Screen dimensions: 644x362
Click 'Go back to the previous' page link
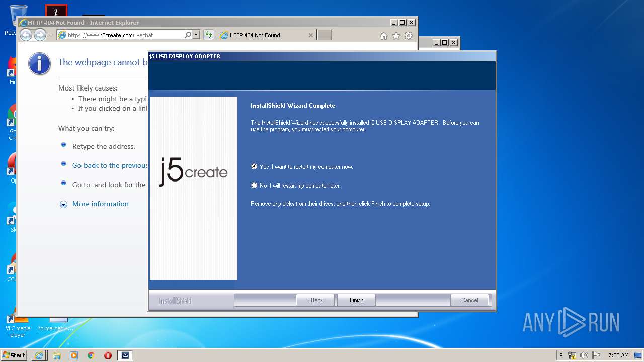coord(110,165)
